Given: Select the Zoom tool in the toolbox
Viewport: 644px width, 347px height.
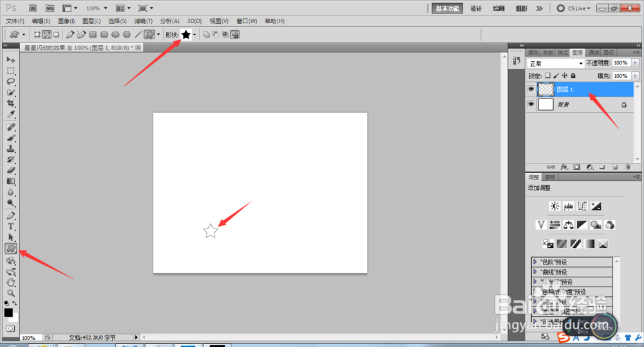Looking at the screenshot, I should click(x=11, y=293).
